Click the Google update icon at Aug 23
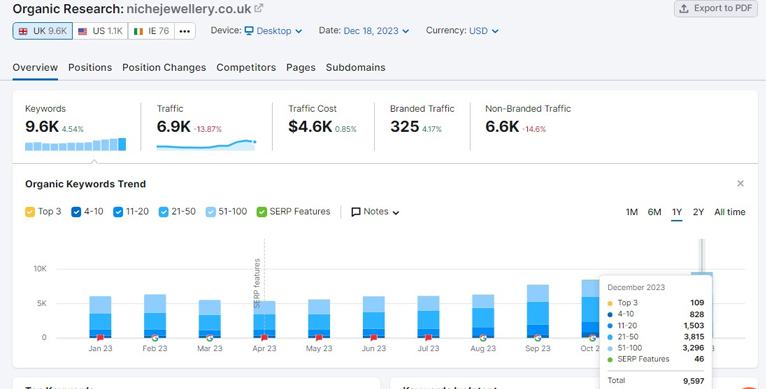The image size is (766, 389). tap(483, 338)
